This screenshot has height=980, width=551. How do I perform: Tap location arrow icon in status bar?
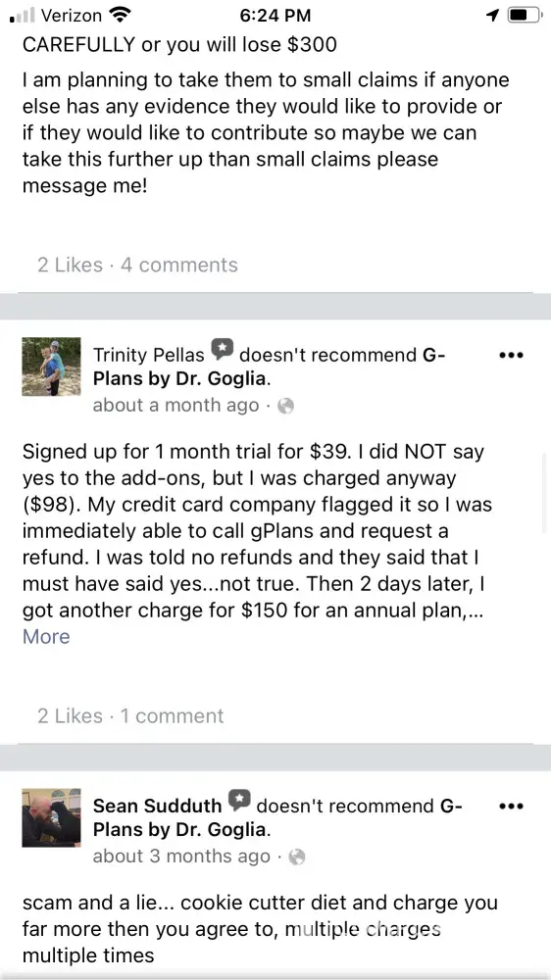click(x=493, y=15)
